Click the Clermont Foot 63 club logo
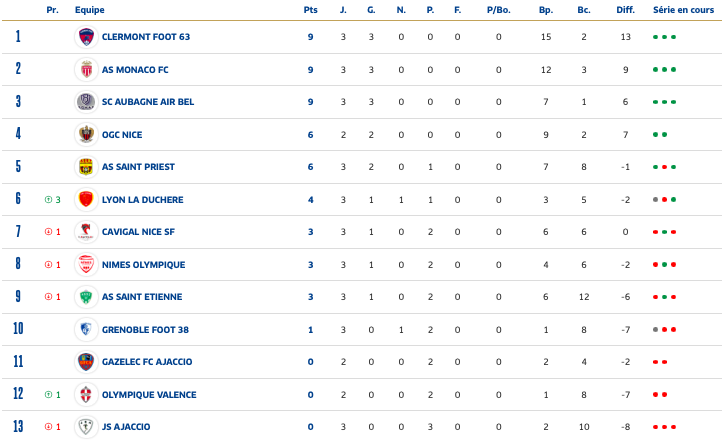The width and height of the screenshot is (722, 444). [86, 37]
